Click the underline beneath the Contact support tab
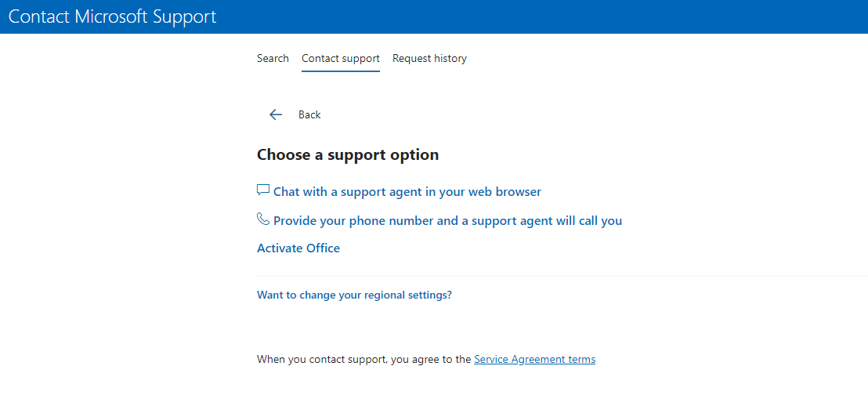This screenshot has height=395, width=868. coord(341,71)
